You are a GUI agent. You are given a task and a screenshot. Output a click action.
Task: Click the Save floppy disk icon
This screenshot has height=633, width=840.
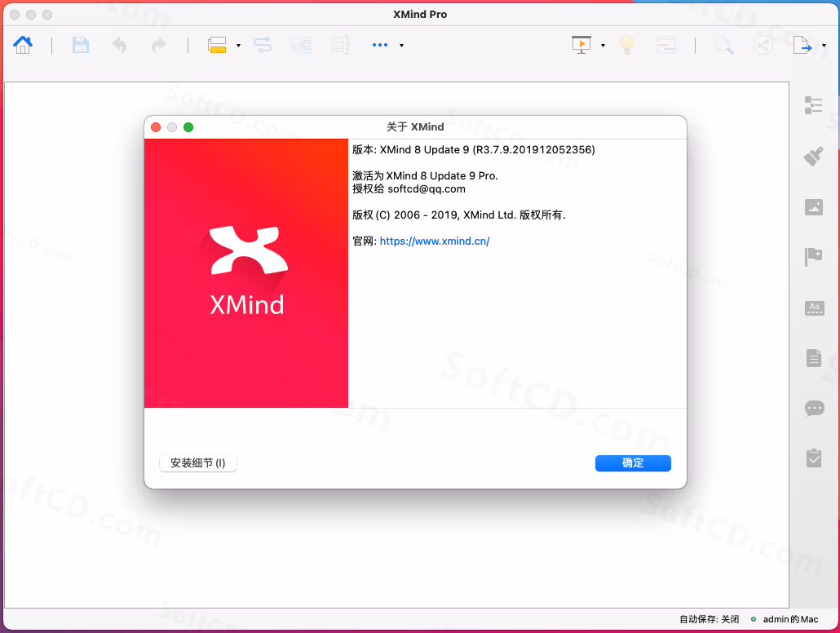click(x=81, y=45)
